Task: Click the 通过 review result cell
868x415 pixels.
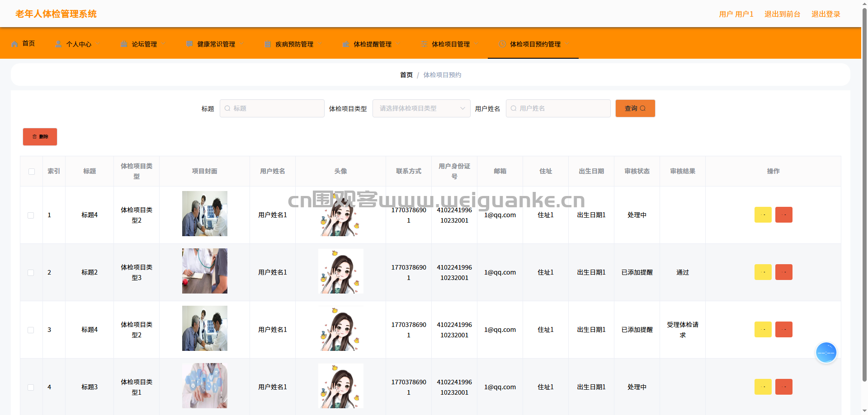Action: (x=683, y=272)
